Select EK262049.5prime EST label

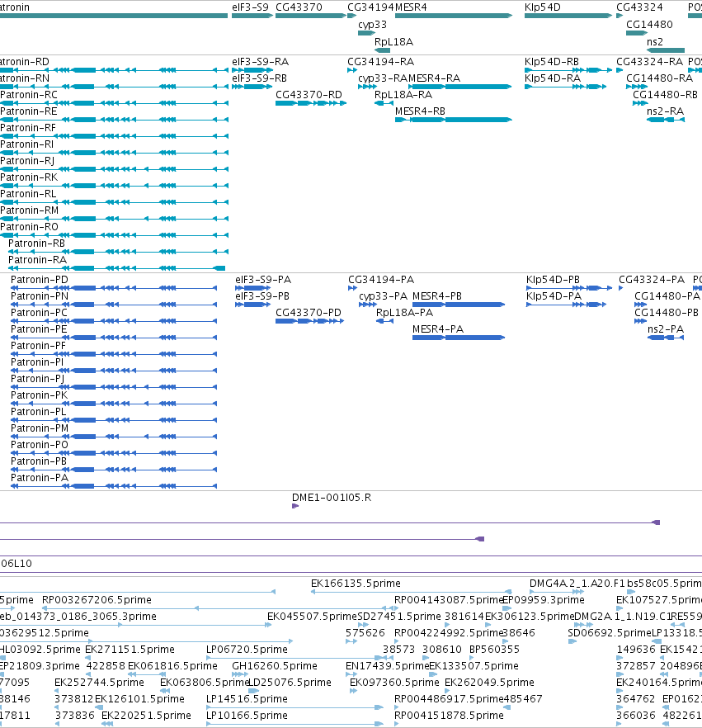pyautogui.click(x=489, y=683)
